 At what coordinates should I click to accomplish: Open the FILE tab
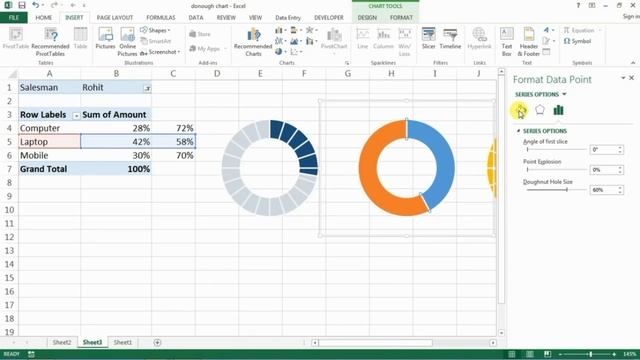14,18
